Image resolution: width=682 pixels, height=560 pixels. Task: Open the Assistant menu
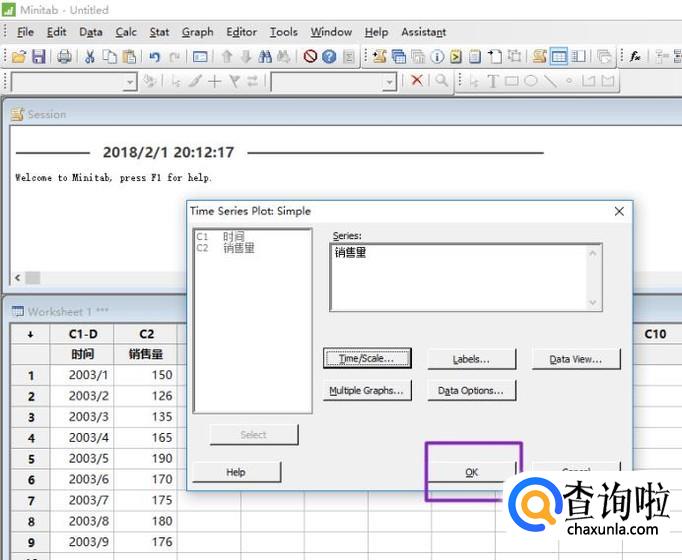click(424, 32)
